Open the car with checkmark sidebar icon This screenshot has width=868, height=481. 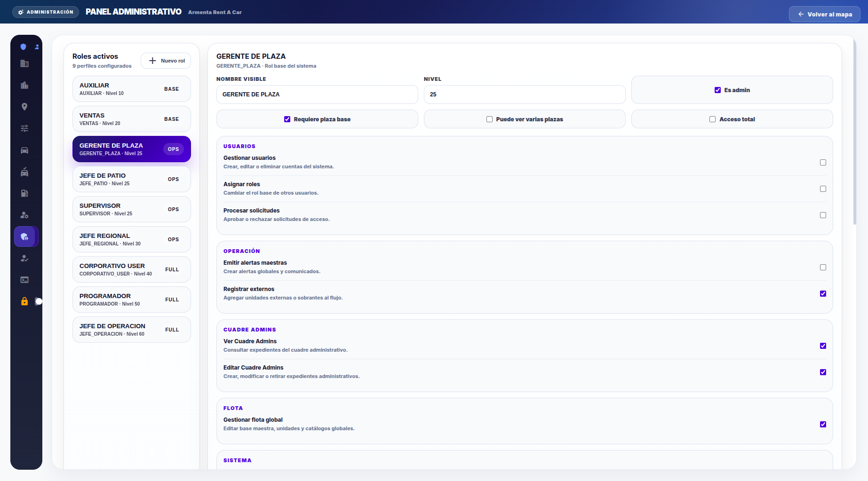click(24, 172)
